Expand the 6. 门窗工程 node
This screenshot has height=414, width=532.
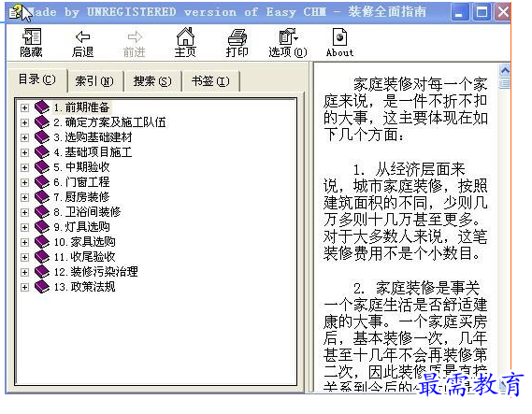click(24, 182)
